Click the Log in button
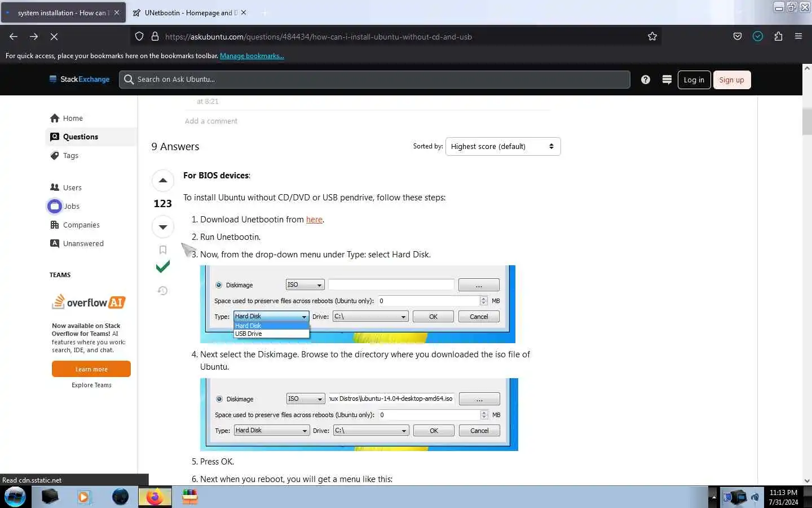 [x=694, y=80]
